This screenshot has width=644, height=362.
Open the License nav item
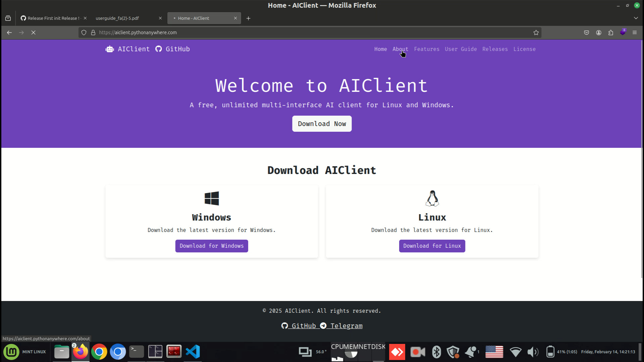(x=524, y=49)
